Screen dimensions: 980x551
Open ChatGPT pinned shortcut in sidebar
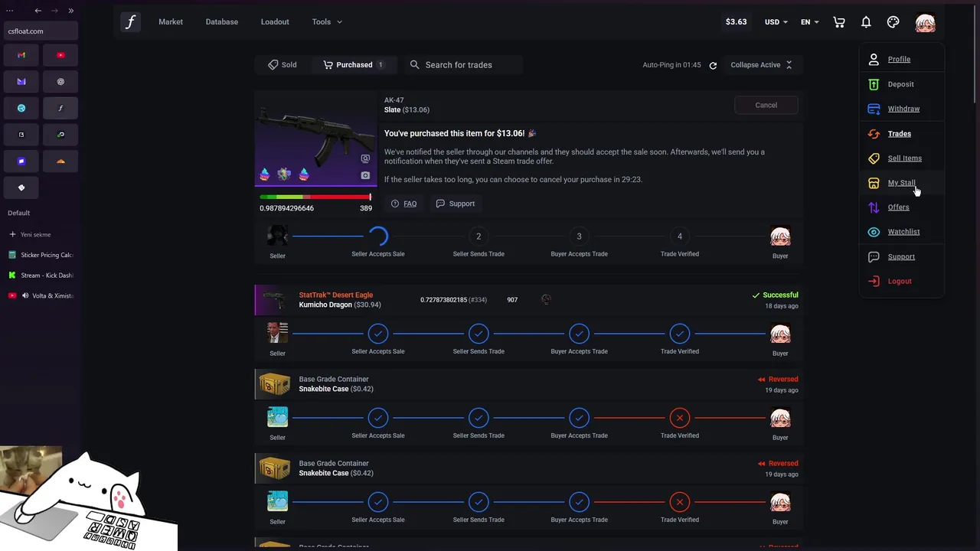tap(60, 82)
